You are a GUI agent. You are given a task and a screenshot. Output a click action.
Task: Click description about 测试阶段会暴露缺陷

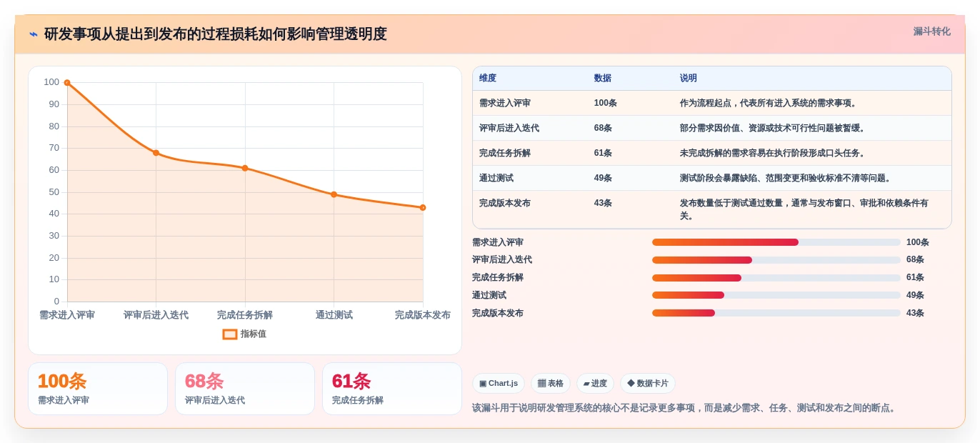pos(786,178)
